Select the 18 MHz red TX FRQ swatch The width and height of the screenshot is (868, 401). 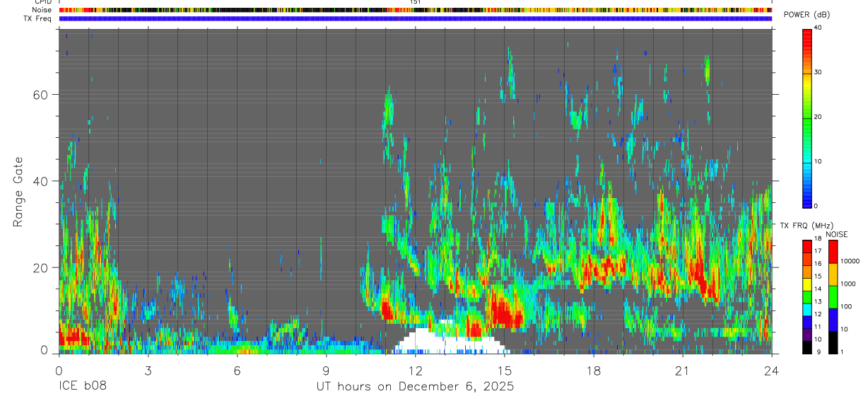[x=807, y=245]
